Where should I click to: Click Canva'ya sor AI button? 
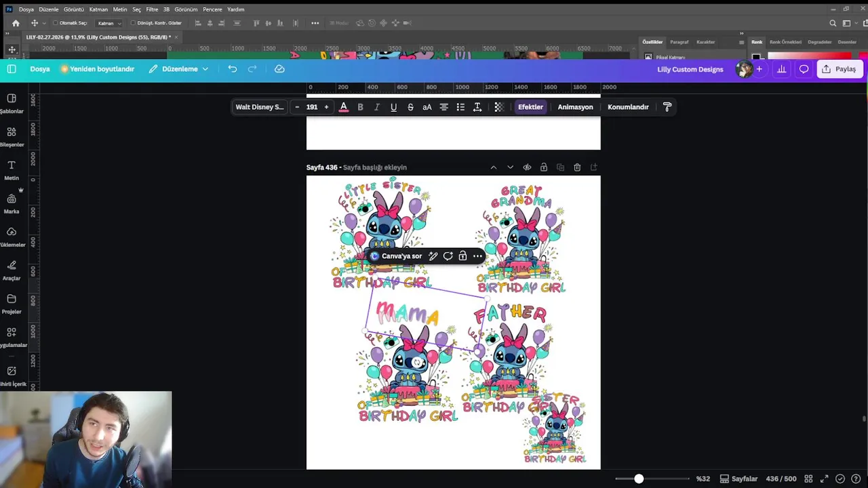[x=396, y=256]
